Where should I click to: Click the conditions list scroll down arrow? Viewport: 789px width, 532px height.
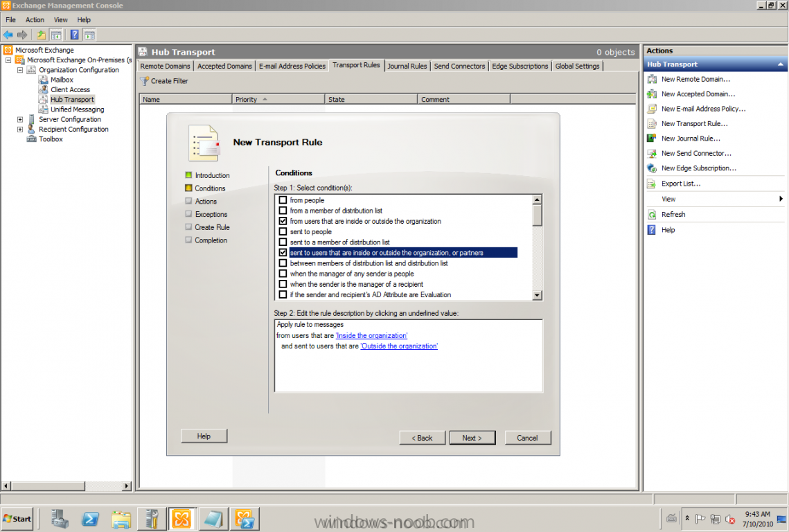pos(537,296)
